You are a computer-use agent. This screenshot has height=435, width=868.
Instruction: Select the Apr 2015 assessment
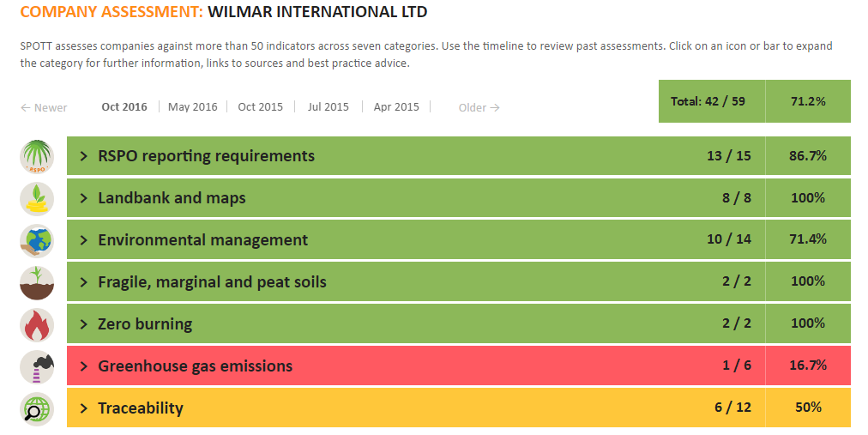(396, 106)
